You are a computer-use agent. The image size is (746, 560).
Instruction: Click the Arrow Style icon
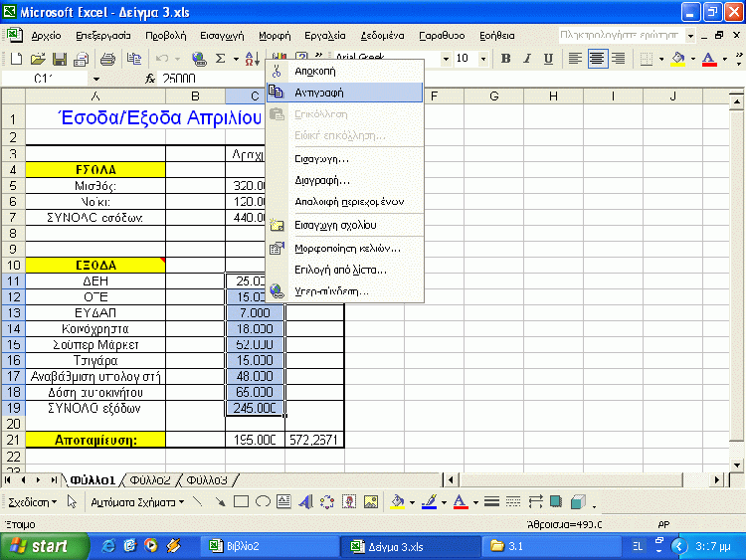click(535, 502)
